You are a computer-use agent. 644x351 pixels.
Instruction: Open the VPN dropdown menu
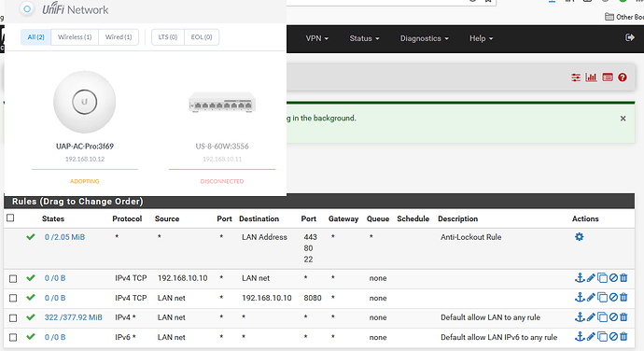(317, 38)
